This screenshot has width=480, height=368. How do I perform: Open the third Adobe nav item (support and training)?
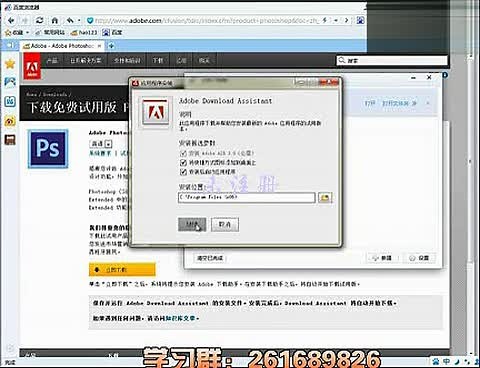[x=127, y=60]
